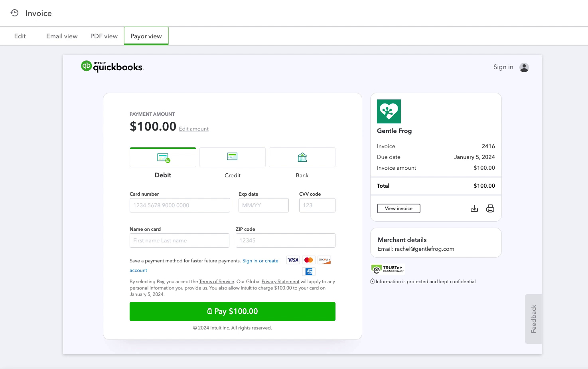Open the Feedback side tab
This screenshot has width=588, height=369.
pos(533,319)
